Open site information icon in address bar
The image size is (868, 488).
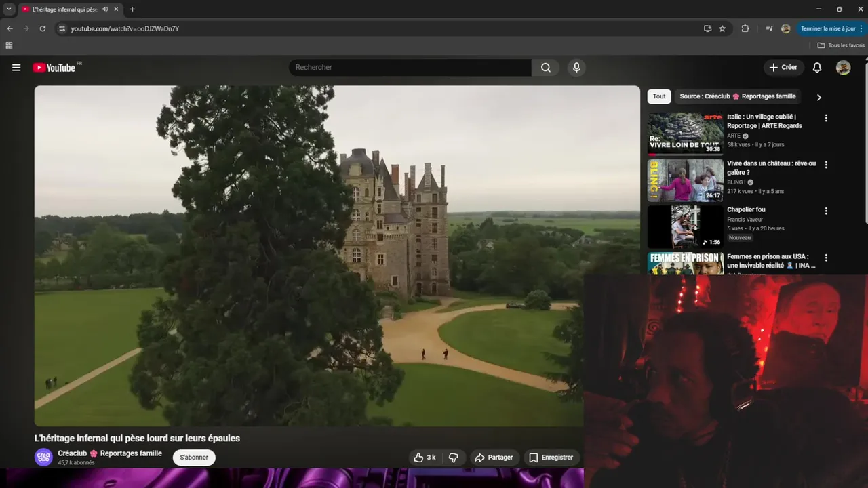[x=62, y=28]
